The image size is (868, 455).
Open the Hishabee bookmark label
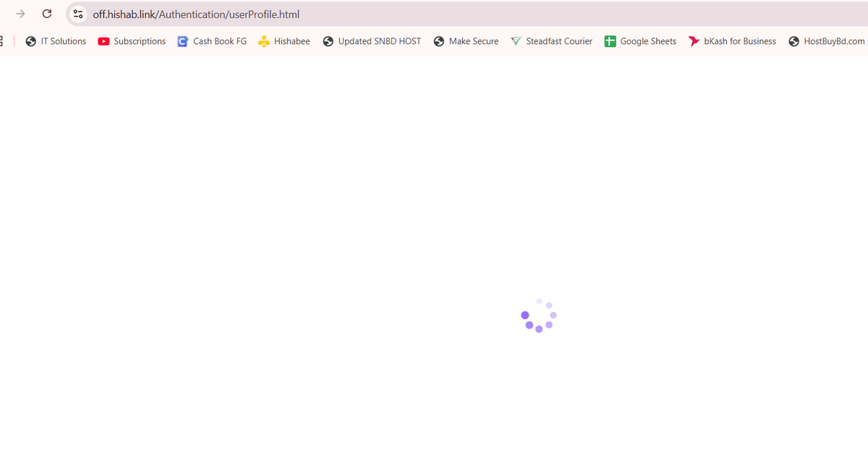tap(292, 41)
